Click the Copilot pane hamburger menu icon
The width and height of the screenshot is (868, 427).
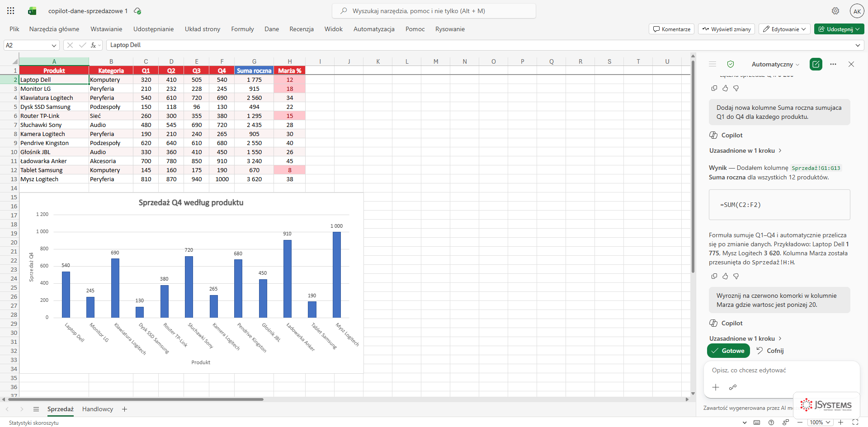pyautogui.click(x=712, y=64)
